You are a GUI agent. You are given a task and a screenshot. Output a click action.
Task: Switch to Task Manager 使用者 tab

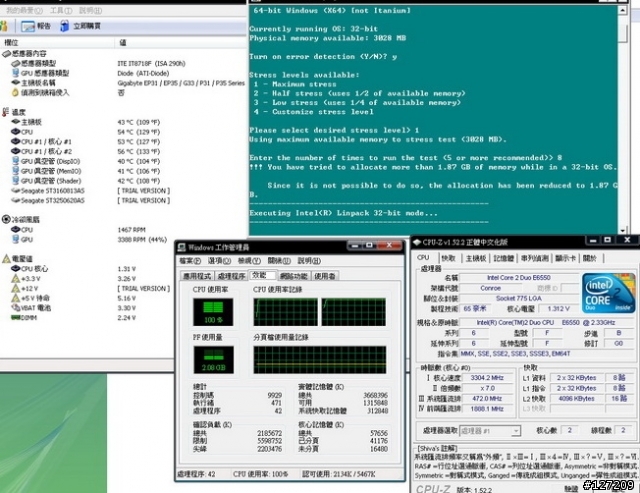325,276
